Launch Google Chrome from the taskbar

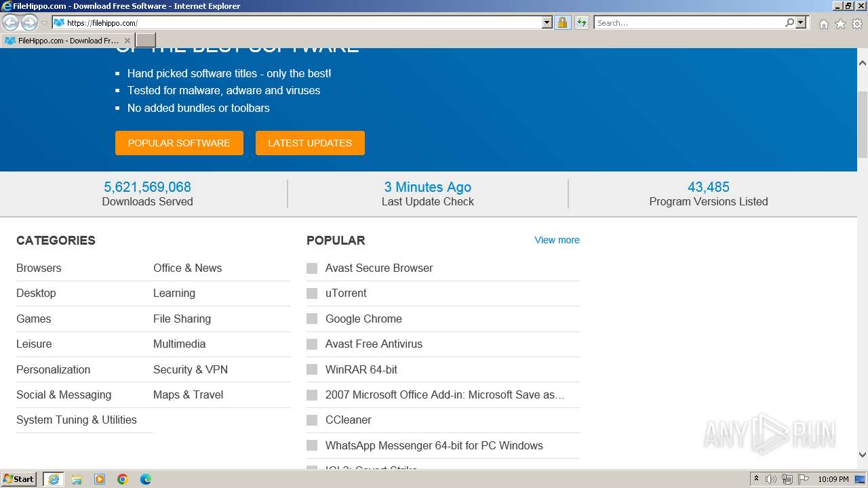tap(123, 479)
